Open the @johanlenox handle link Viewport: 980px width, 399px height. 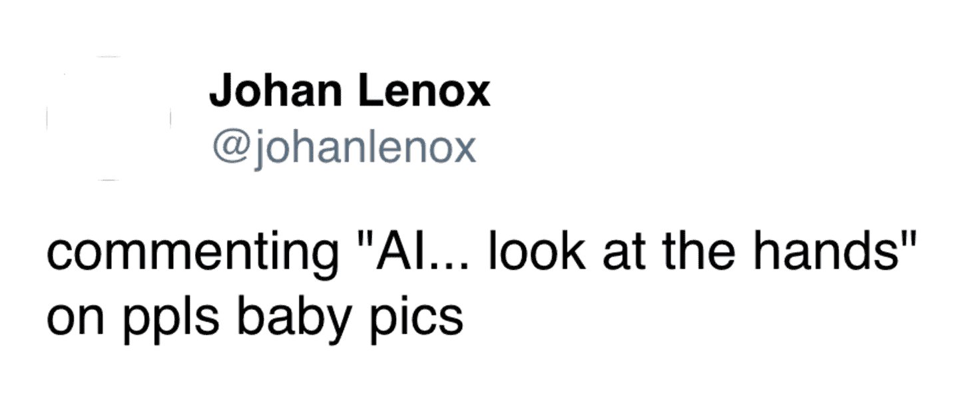344,148
